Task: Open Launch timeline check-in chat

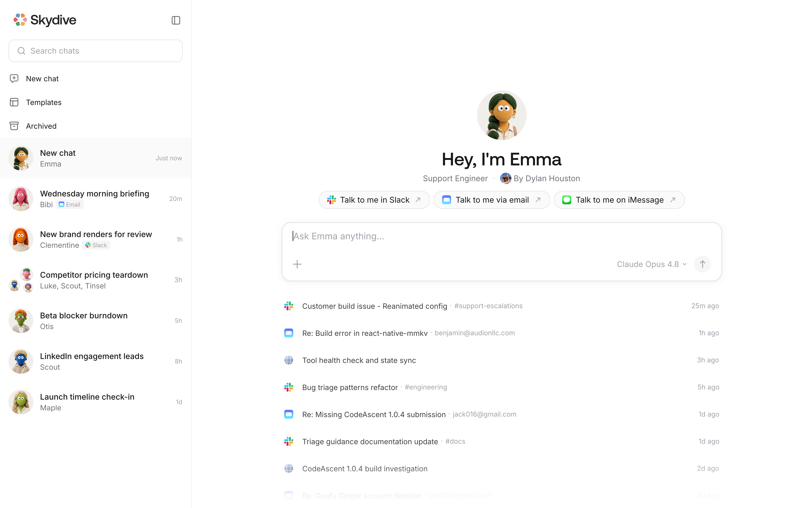Action: (96, 402)
